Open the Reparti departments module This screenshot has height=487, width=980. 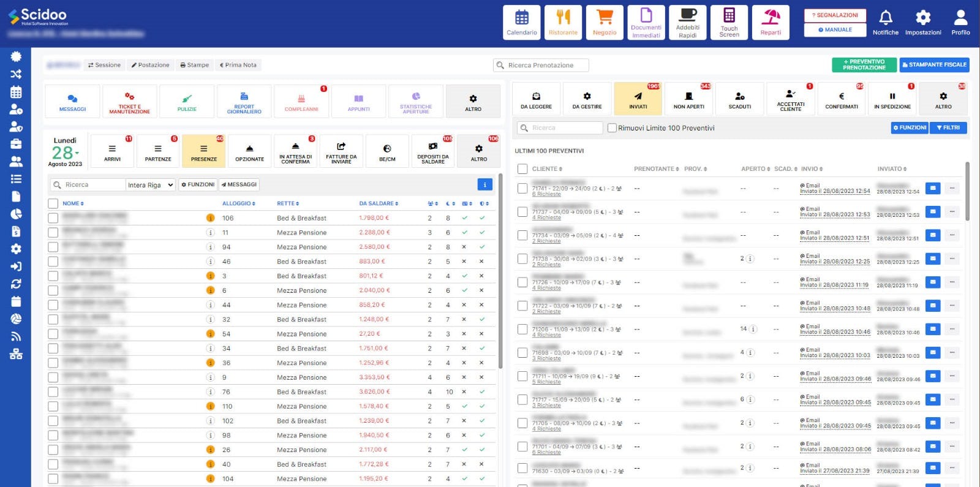pos(771,23)
